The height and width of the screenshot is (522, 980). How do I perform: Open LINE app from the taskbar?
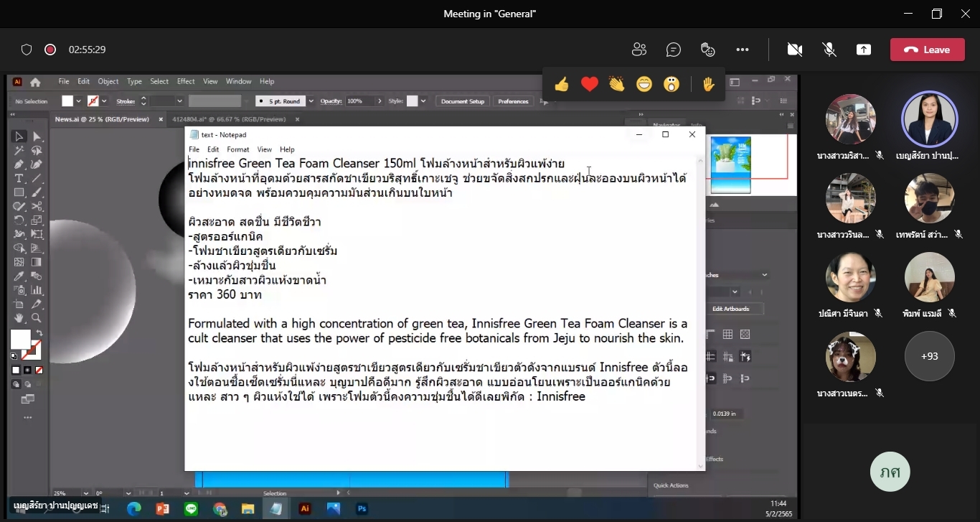[x=191, y=508]
